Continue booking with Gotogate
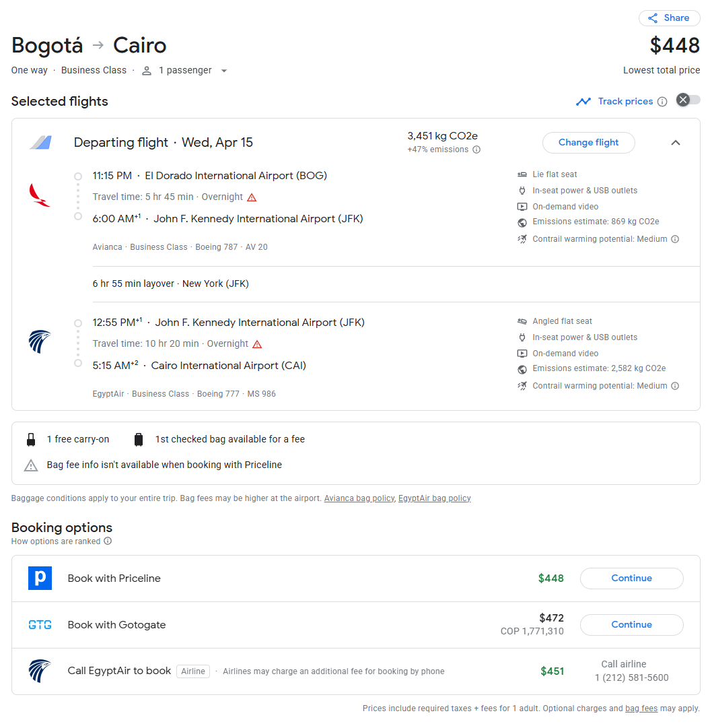This screenshot has height=728, width=710. click(x=631, y=625)
